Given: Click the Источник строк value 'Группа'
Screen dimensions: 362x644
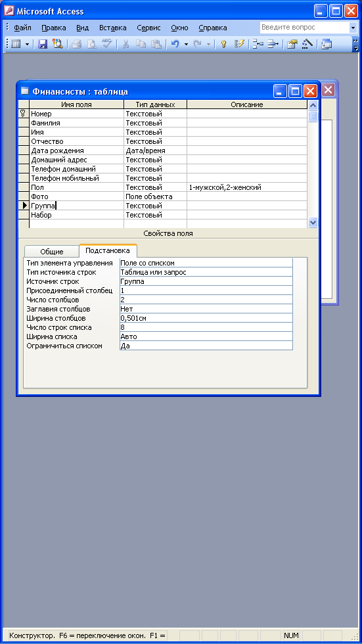Looking at the screenshot, I should click(x=206, y=281).
